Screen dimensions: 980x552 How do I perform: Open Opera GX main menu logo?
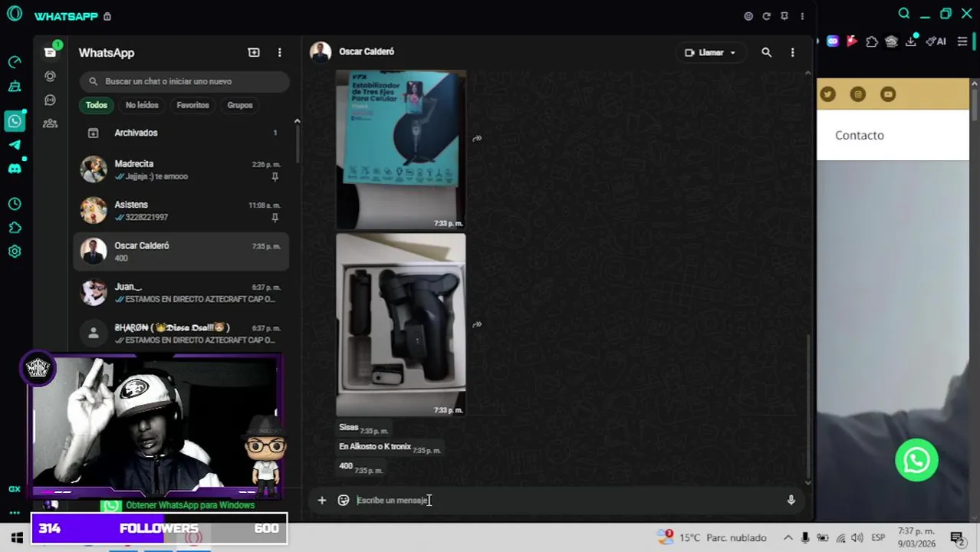[14, 15]
